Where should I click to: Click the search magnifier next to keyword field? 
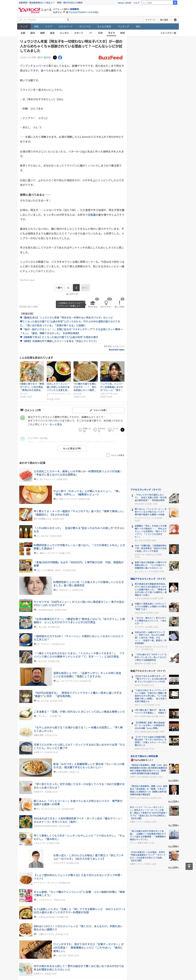(x=68, y=20)
